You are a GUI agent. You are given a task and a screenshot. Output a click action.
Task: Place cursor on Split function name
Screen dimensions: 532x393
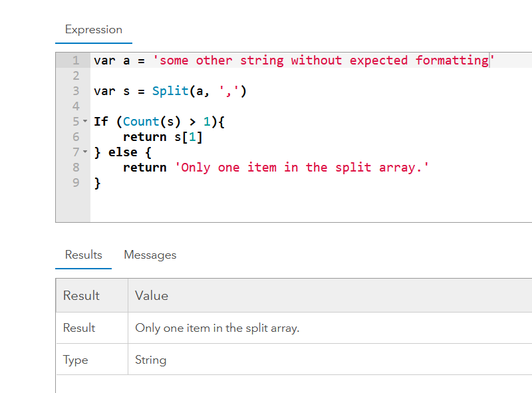(x=170, y=91)
